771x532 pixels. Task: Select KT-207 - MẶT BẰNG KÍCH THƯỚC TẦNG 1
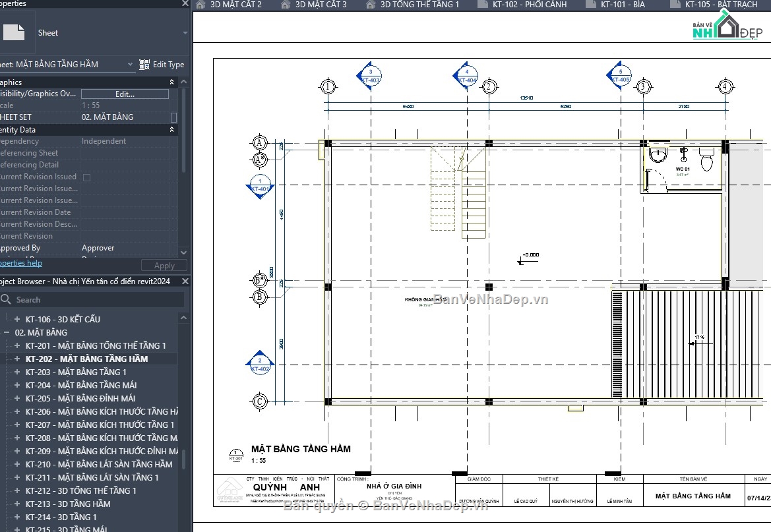100,425
